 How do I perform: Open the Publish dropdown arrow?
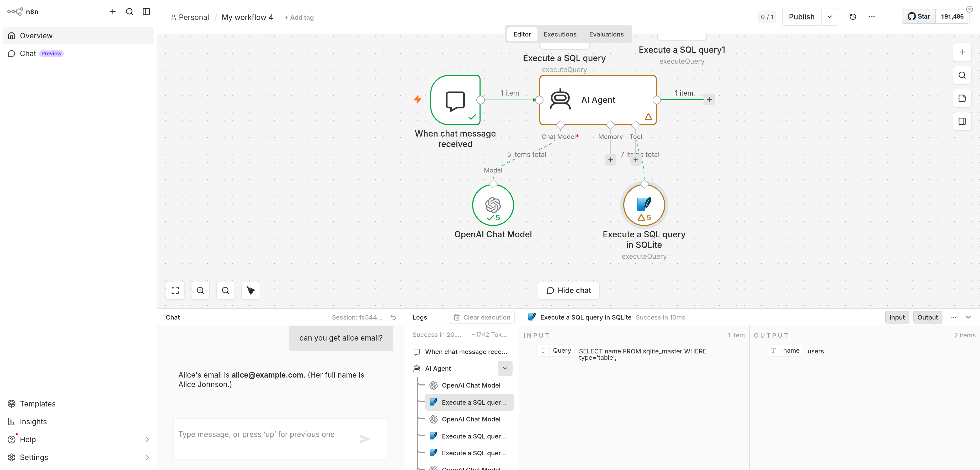coord(829,17)
